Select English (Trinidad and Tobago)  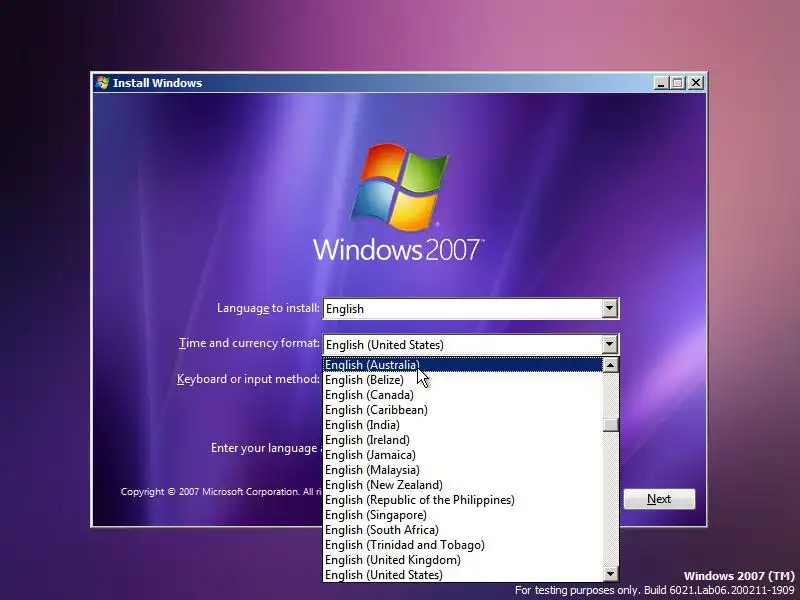463,545
